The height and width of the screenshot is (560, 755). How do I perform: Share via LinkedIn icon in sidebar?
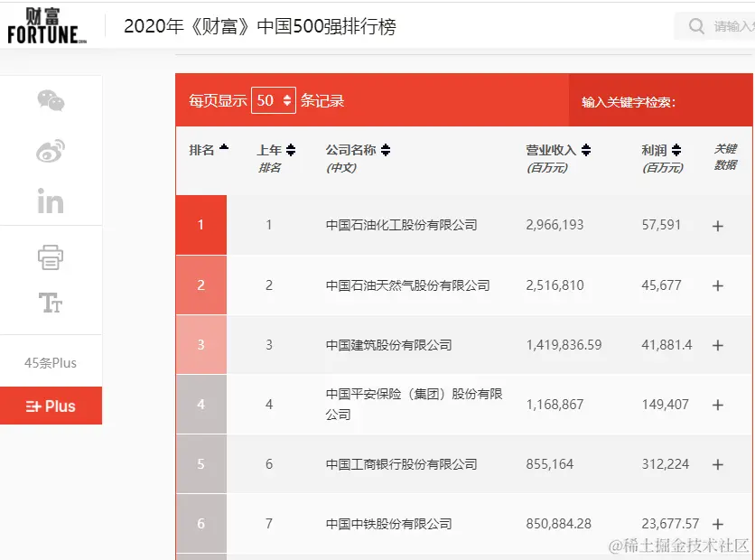[51, 201]
